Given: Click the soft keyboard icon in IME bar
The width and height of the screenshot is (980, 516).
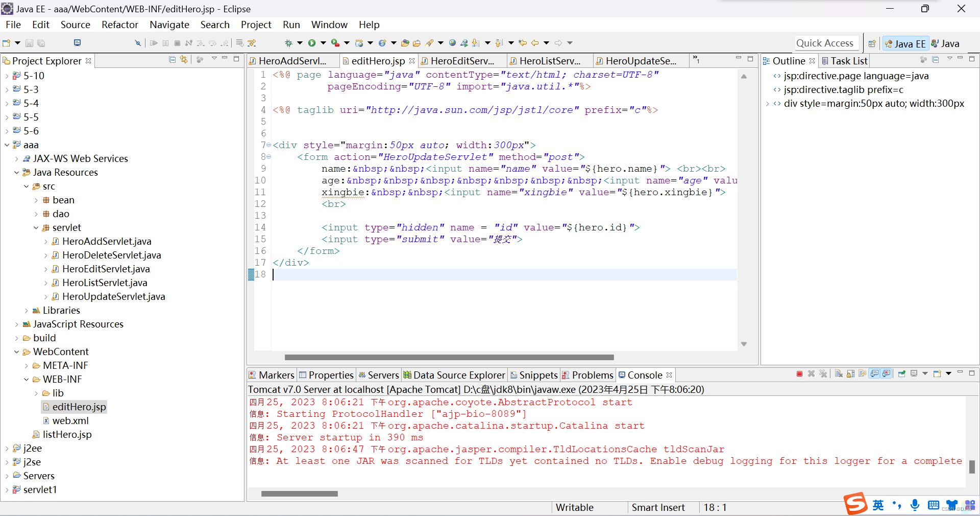Looking at the screenshot, I should pos(934,505).
